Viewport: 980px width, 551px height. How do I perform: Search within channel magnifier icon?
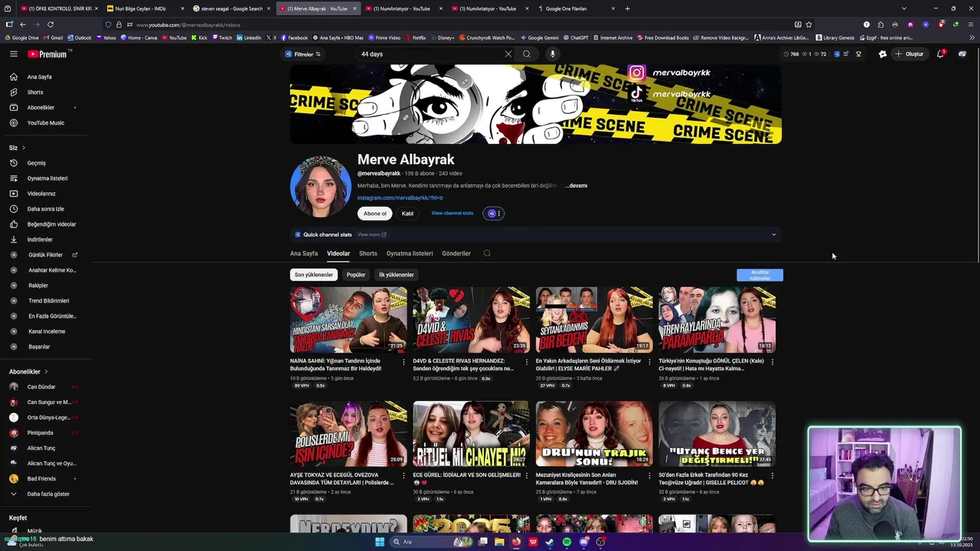(487, 253)
